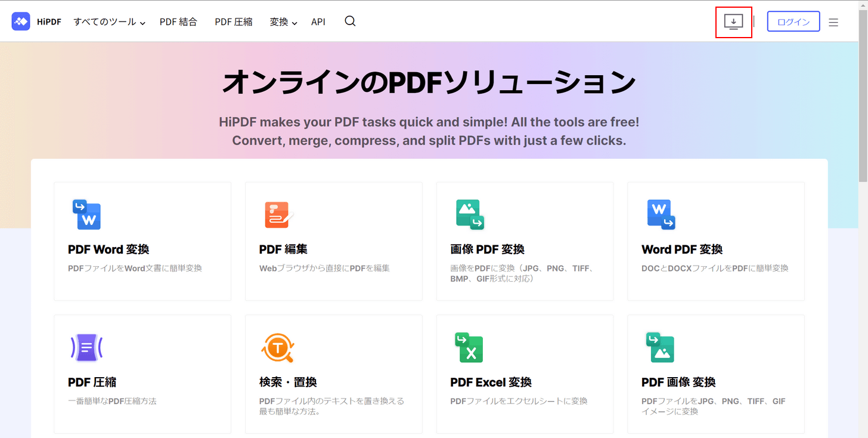Click the HiPDF logo icon
The width and height of the screenshot is (868, 438).
pyautogui.click(x=21, y=21)
